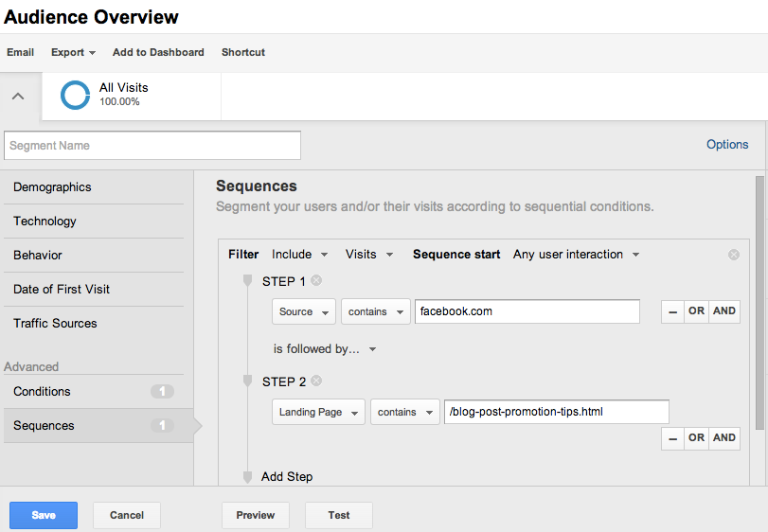Click the Save button

tap(44, 515)
